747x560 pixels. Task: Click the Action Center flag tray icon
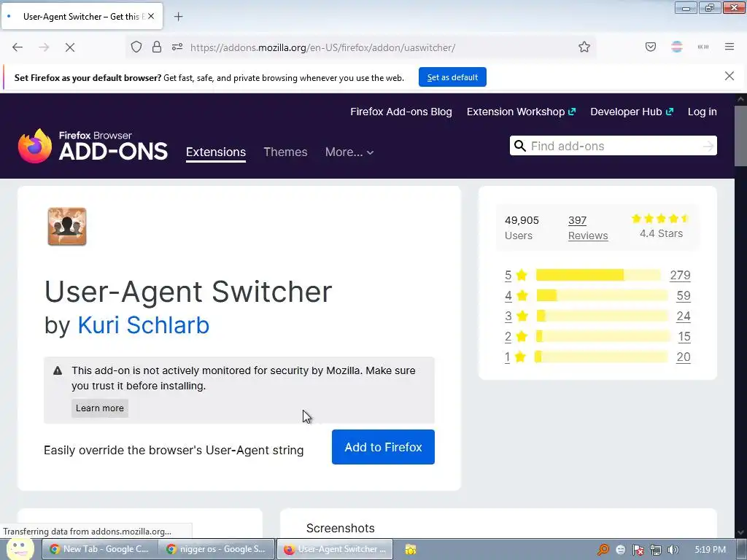[638, 550]
